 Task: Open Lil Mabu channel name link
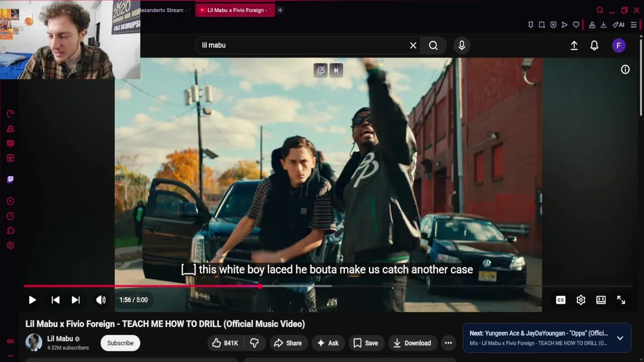(x=60, y=338)
